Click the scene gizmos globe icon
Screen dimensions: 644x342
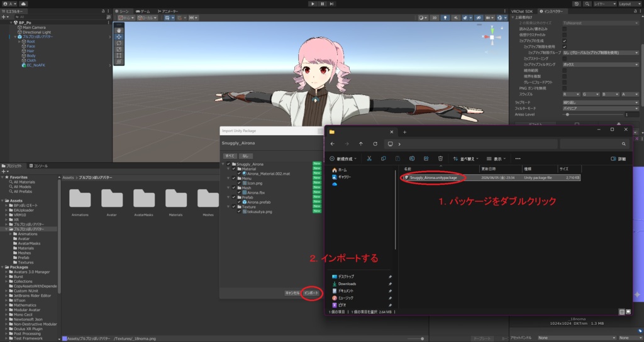click(501, 18)
